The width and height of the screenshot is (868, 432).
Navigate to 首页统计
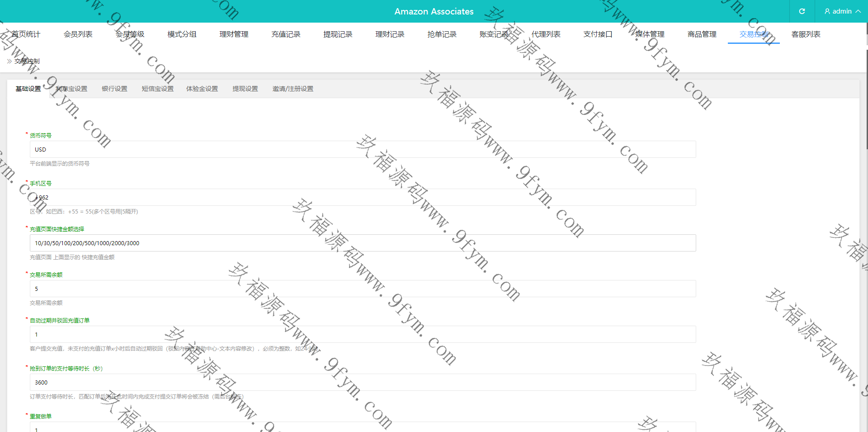click(x=26, y=34)
